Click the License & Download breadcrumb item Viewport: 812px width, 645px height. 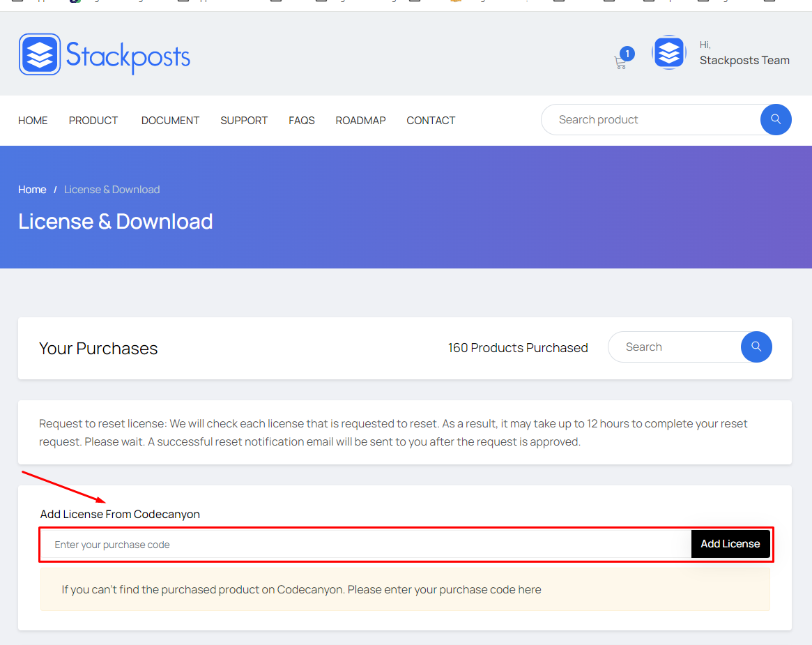112,190
